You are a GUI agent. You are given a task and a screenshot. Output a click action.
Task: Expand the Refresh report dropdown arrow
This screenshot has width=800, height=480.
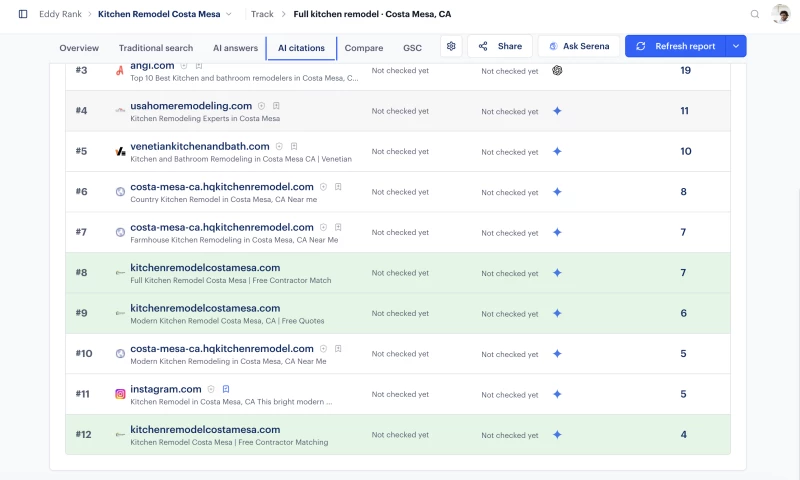736,46
